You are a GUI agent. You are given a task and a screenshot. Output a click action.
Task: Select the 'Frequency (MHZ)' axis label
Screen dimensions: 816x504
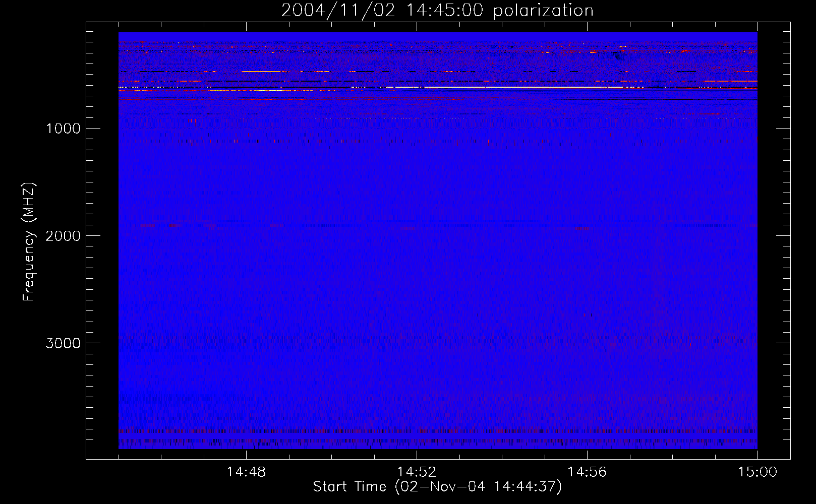coord(29,242)
